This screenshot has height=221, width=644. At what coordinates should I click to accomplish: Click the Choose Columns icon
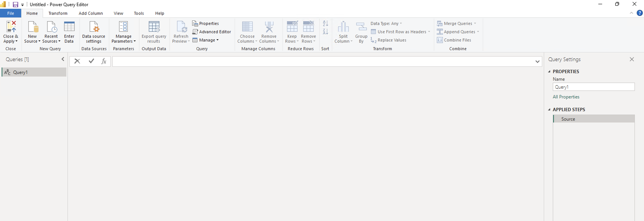pos(247,27)
